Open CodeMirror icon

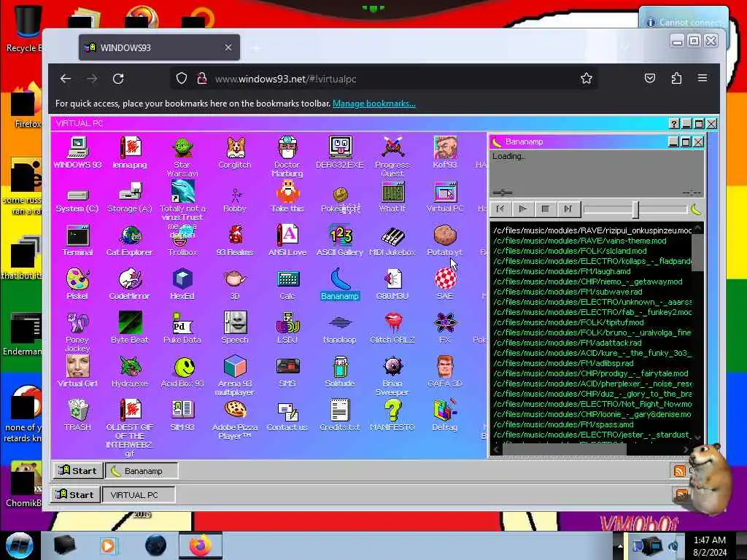(130, 284)
